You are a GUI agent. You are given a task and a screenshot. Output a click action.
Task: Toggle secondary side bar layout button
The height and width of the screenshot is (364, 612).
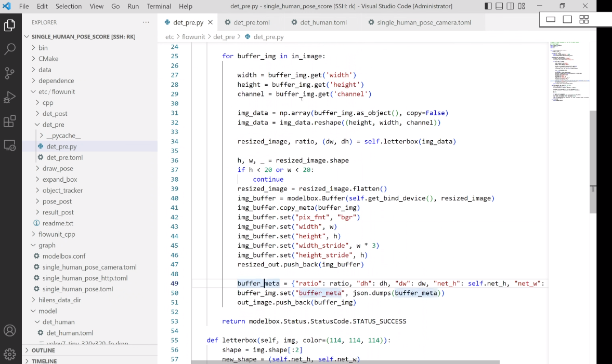pos(510,6)
